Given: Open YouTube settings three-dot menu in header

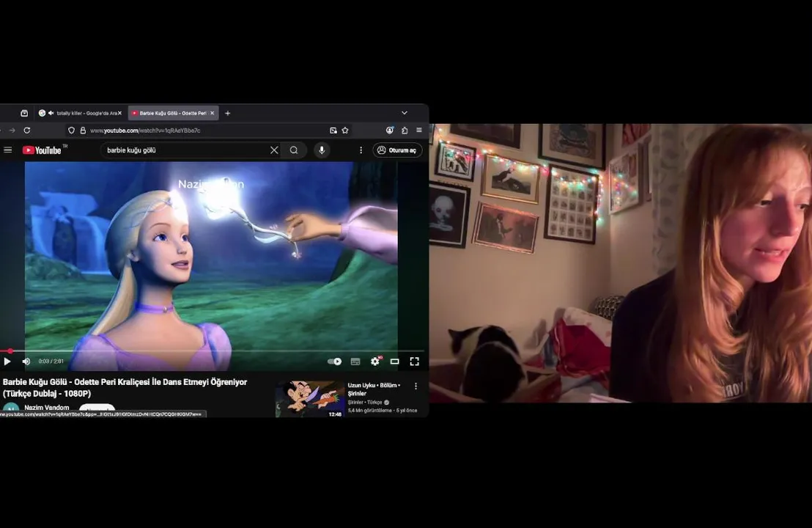Looking at the screenshot, I should point(361,150).
